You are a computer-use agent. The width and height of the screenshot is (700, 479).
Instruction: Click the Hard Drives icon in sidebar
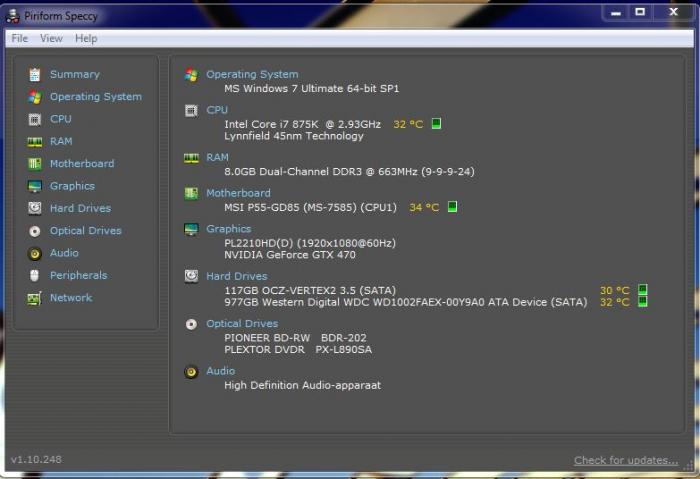35,208
